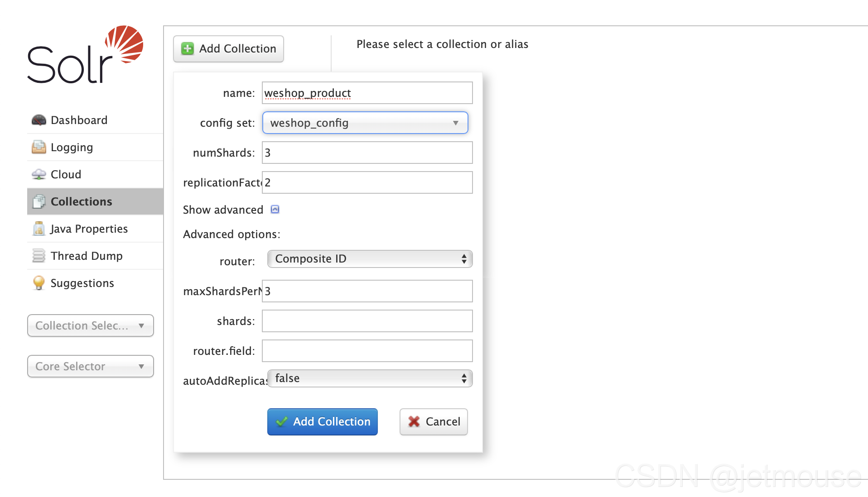Click the 'Advanced options:' label
This screenshot has width=868, height=497.
pyautogui.click(x=231, y=234)
